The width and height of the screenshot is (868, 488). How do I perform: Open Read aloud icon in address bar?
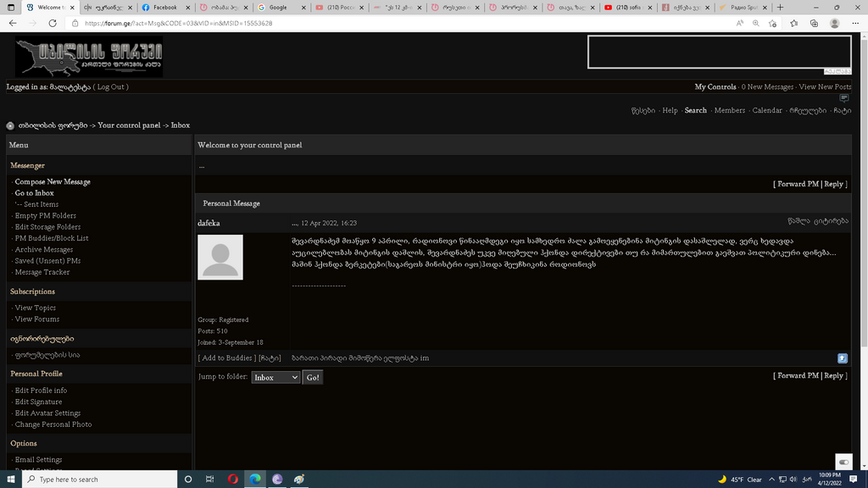[x=739, y=23]
